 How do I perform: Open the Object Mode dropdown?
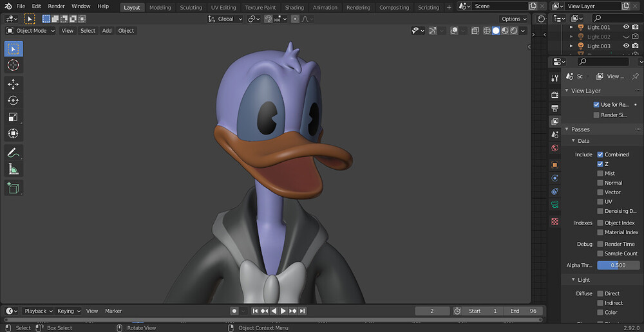(x=31, y=31)
